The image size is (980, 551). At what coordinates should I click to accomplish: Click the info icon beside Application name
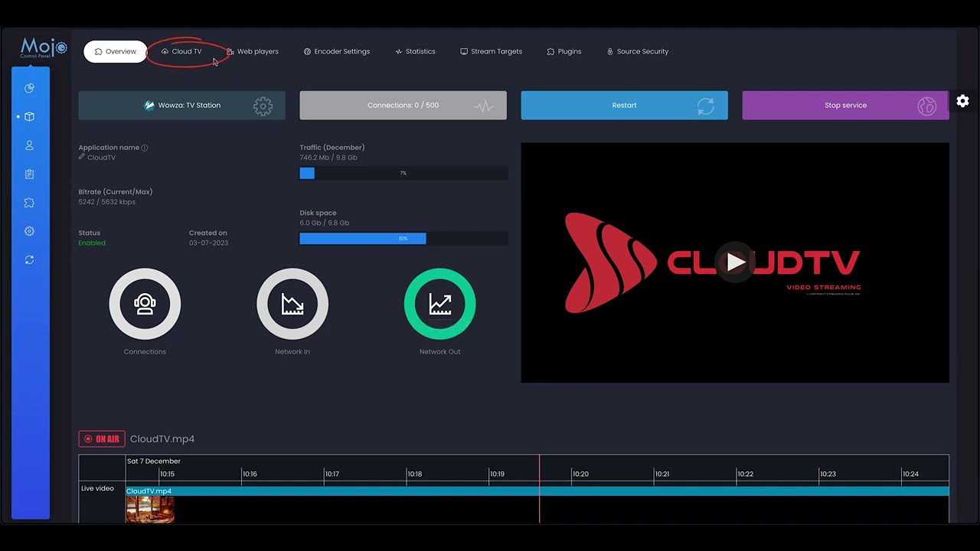(145, 148)
